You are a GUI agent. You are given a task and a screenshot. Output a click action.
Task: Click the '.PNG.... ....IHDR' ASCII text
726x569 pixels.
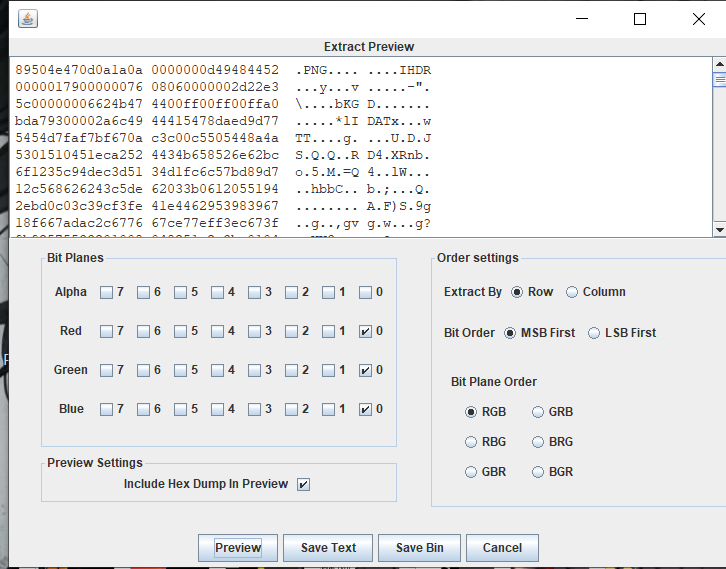[363, 70]
